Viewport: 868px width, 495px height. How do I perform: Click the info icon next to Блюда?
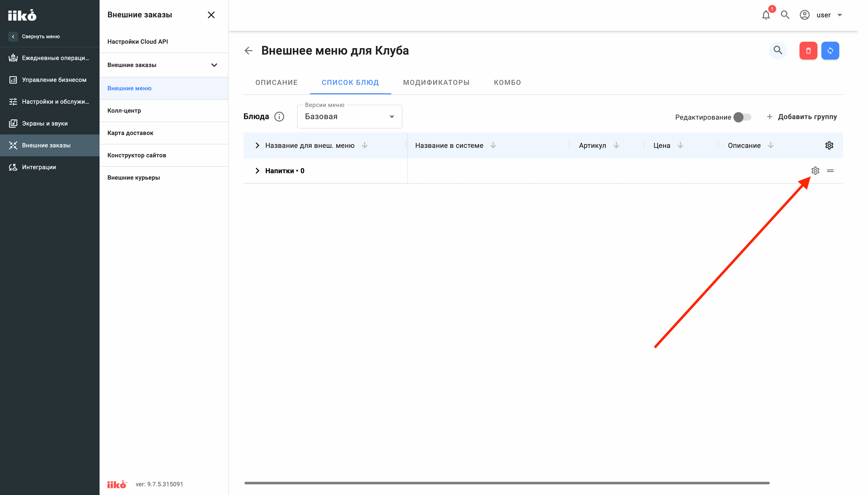coord(279,117)
